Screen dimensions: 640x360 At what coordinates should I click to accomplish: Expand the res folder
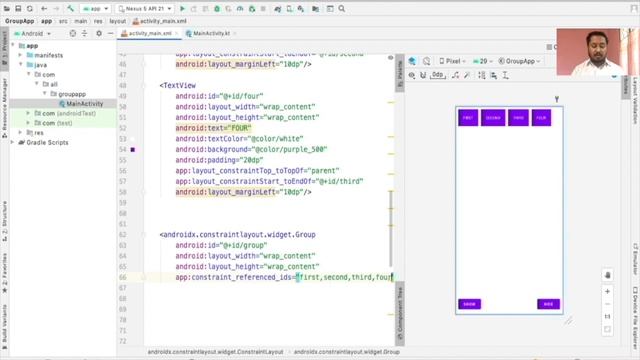(20, 132)
